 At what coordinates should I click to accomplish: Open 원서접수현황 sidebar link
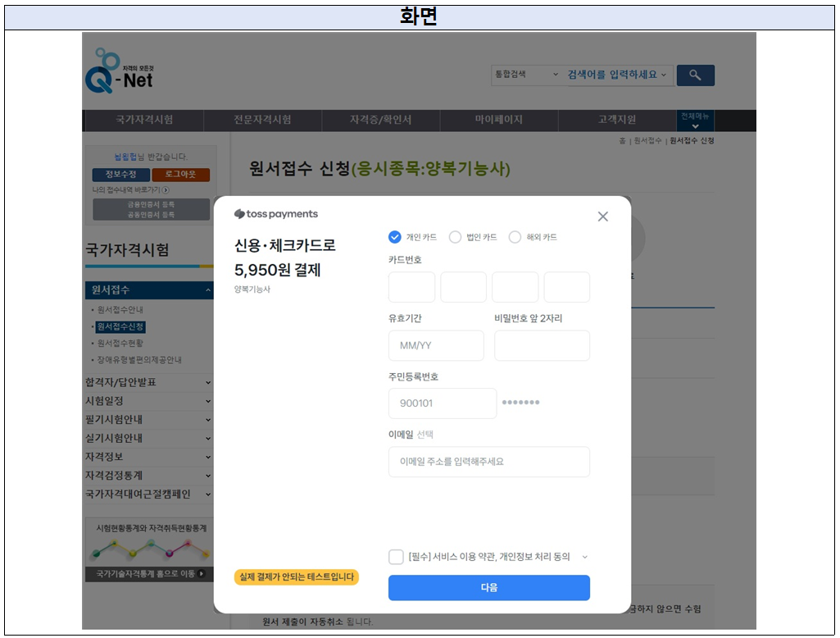coord(120,343)
